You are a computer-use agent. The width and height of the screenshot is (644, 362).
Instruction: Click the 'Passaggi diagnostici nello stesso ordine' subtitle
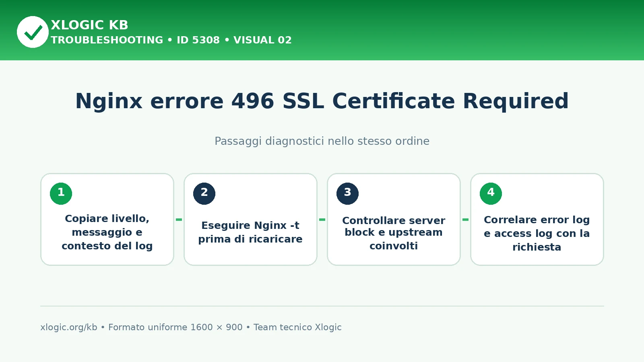click(x=322, y=141)
